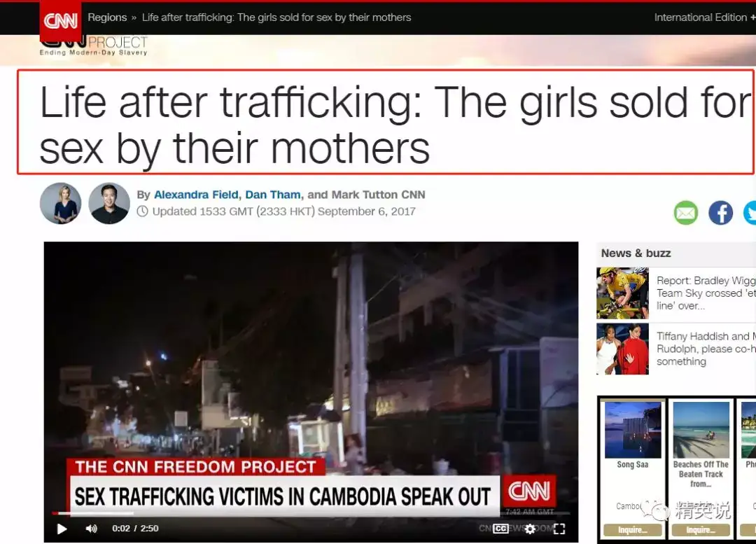Share article on Twitter

tap(750, 212)
